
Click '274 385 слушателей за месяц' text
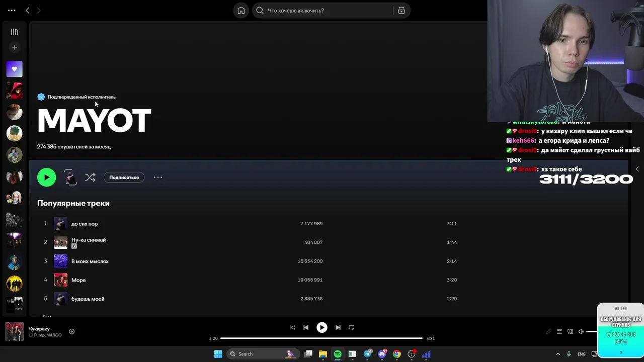pos(74,147)
